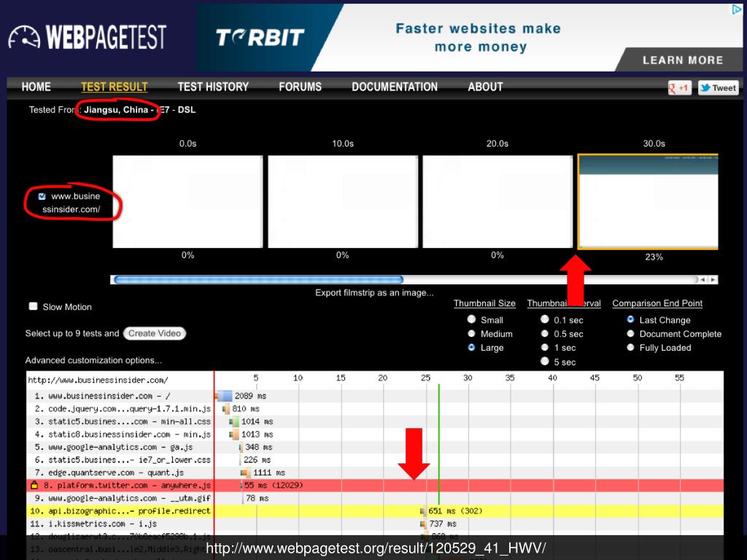Click LEARN MORE on the Torbit ad
Screen dimensions: 747x560
pyautogui.click(x=683, y=61)
